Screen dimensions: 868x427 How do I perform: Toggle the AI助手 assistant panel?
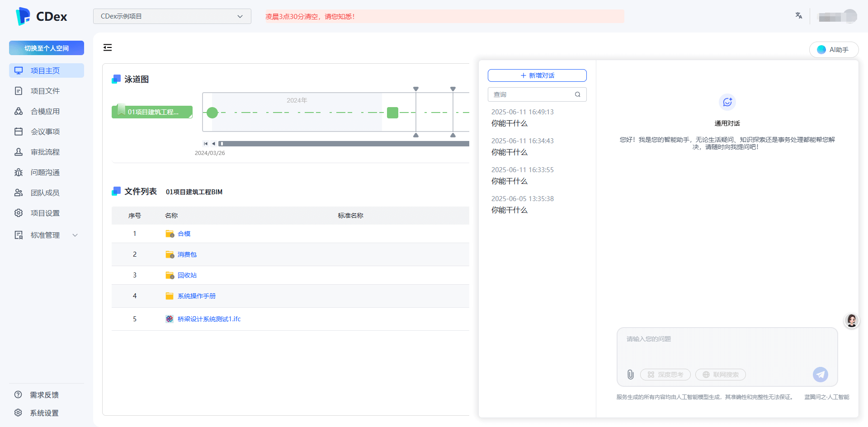[x=834, y=50]
